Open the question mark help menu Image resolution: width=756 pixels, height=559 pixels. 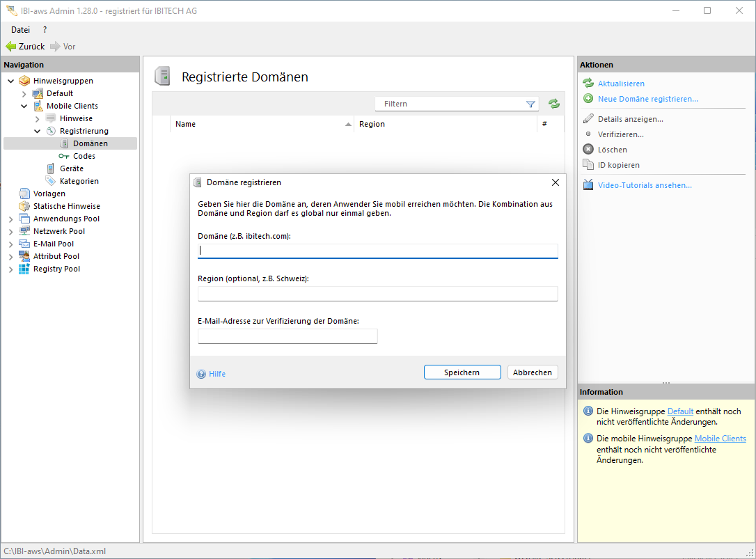[45, 30]
